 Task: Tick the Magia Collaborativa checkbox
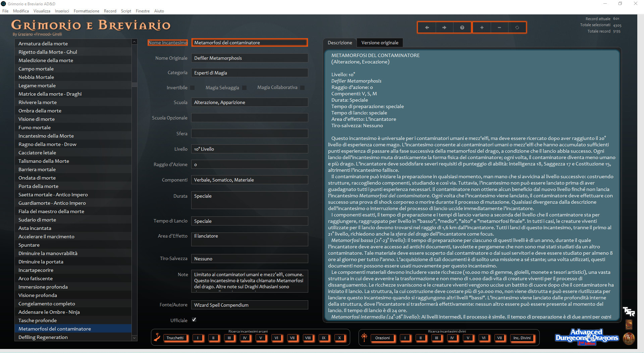click(303, 88)
